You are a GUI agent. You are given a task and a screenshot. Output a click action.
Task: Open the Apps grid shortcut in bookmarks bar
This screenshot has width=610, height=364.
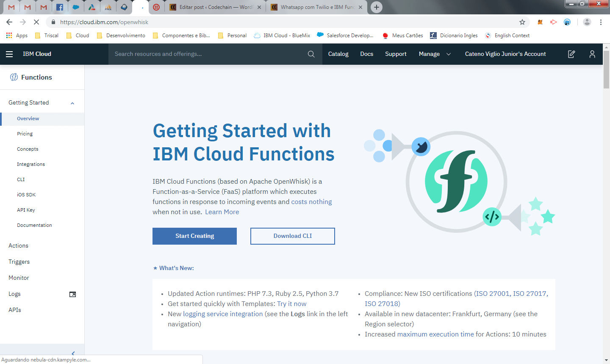point(17,36)
